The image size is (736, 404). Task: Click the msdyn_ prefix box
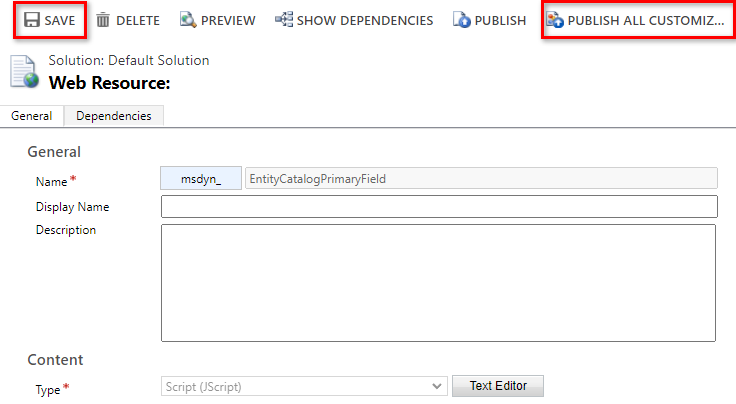click(201, 178)
